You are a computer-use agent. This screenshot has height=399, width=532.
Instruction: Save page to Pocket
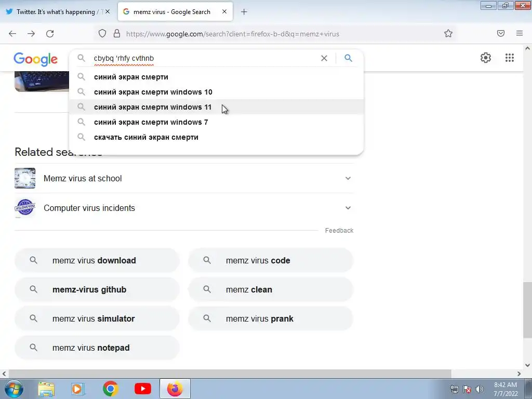[x=501, y=33]
